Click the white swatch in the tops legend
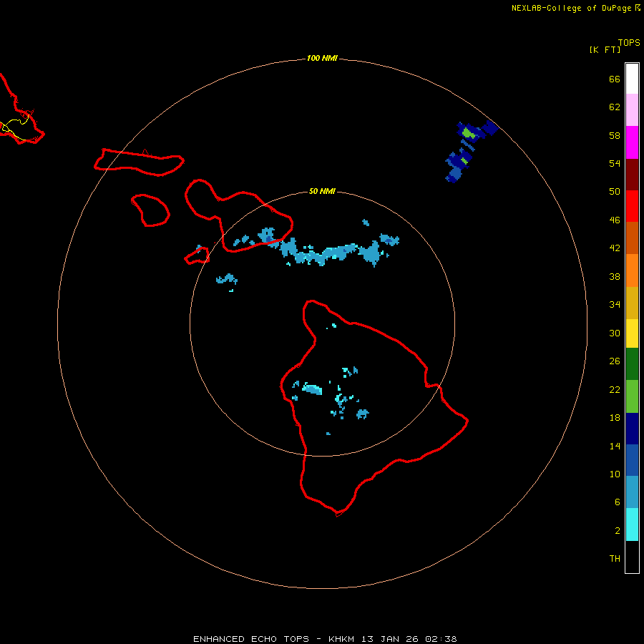This screenshot has width=644, height=644. click(632, 79)
